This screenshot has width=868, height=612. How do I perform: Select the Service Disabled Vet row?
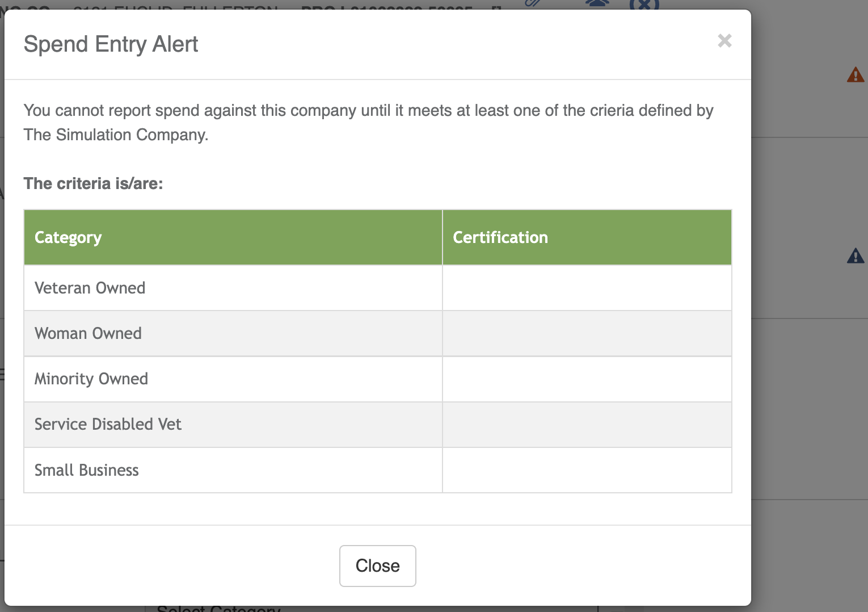(378, 425)
